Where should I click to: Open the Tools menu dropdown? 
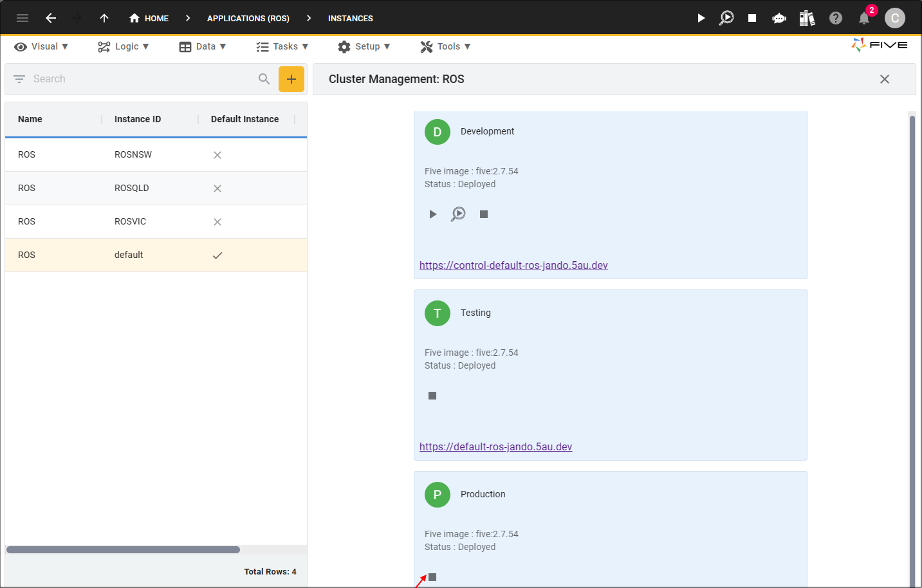pyautogui.click(x=446, y=46)
